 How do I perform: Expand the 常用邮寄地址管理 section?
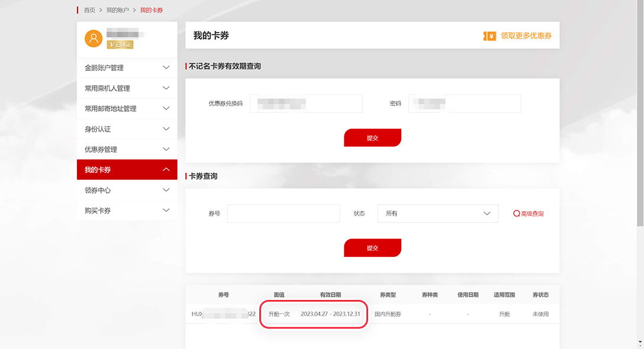click(x=127, y=109)
